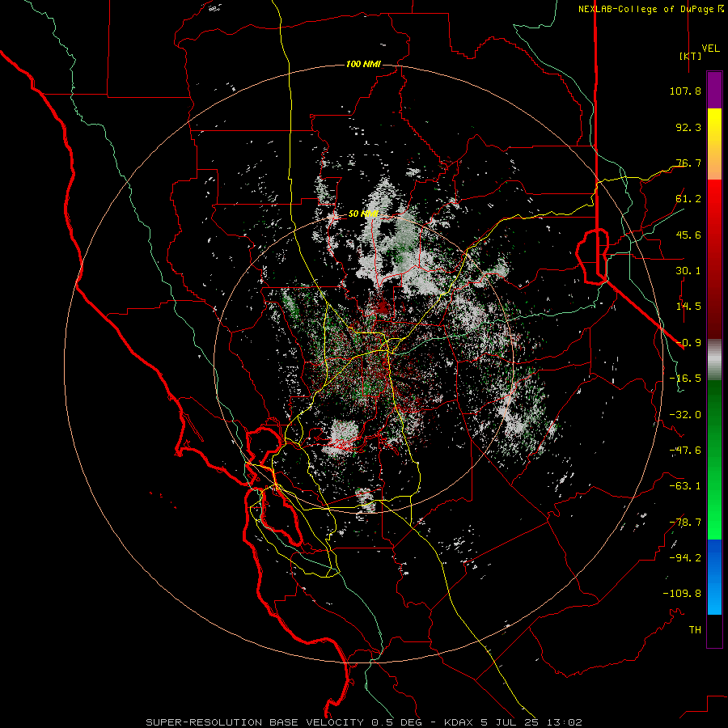The image size is (728, 728).
Task: Click the TH legend label
Action: 695,630
